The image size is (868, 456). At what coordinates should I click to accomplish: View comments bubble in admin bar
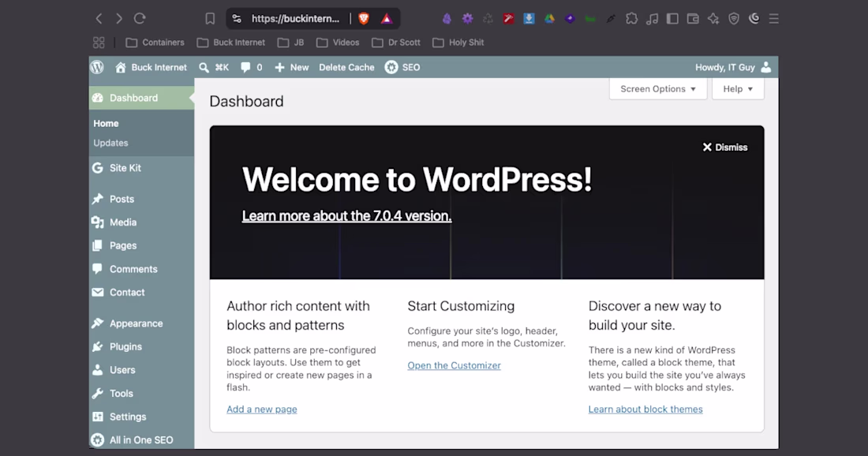pos(251,68)
